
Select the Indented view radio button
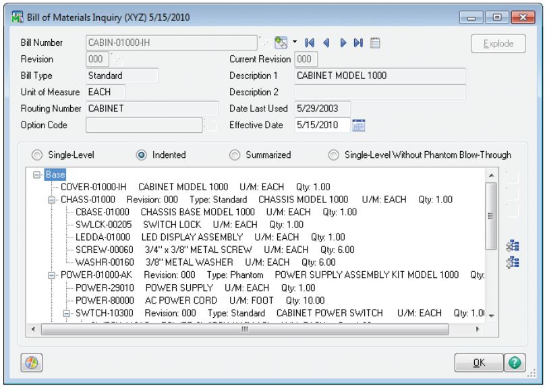[142, 155]
